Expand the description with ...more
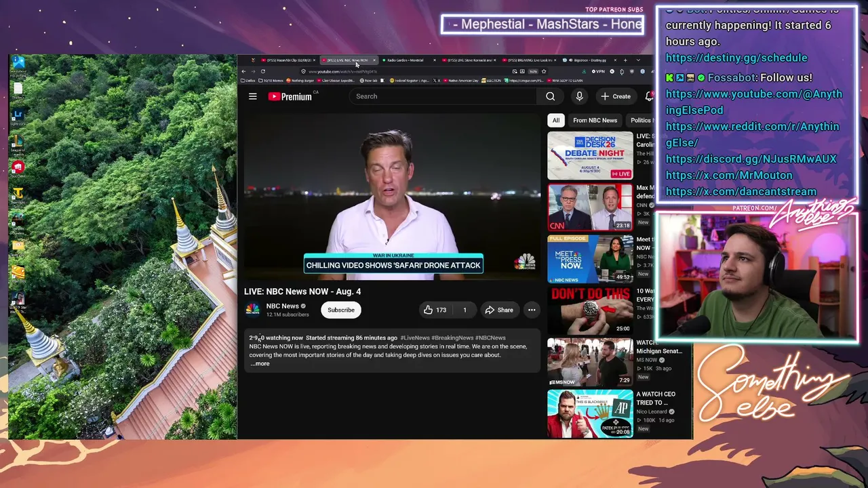Viewport: 868px width, 488px height. 260,364
